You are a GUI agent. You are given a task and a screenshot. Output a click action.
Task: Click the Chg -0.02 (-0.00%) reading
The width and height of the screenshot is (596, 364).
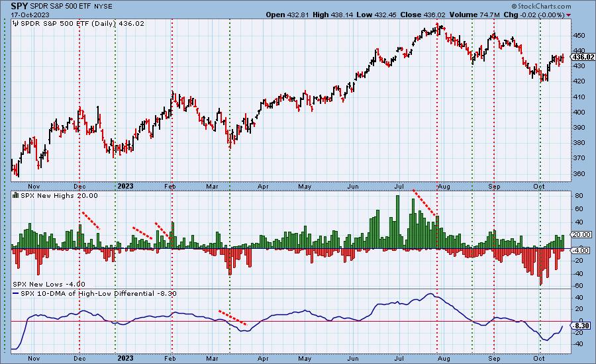tap(534, 15)
